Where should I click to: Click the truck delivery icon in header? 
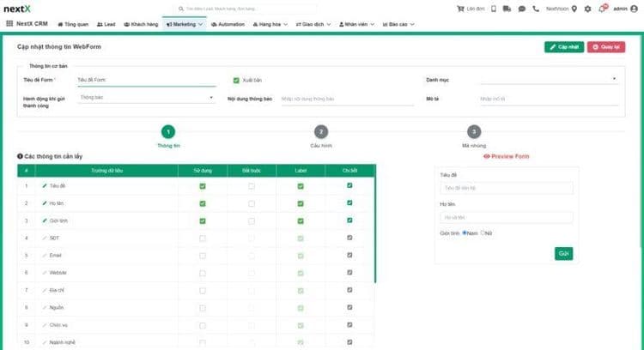tap(507, 9)
